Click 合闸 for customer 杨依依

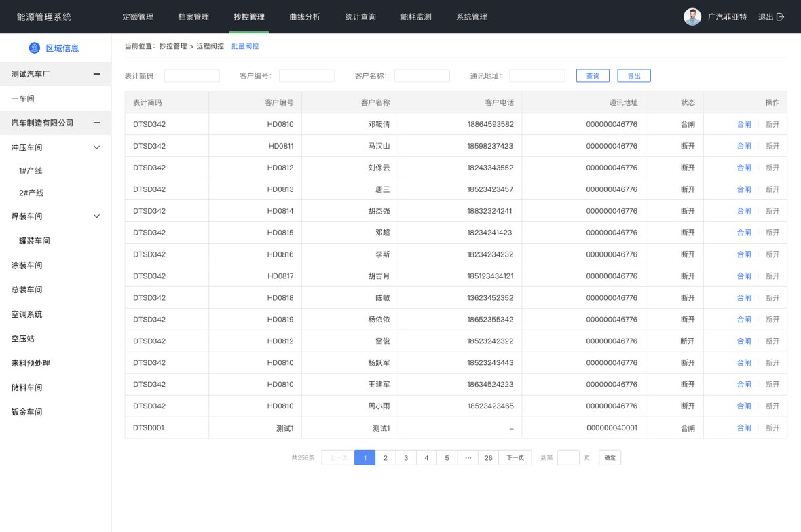point(744,320)
